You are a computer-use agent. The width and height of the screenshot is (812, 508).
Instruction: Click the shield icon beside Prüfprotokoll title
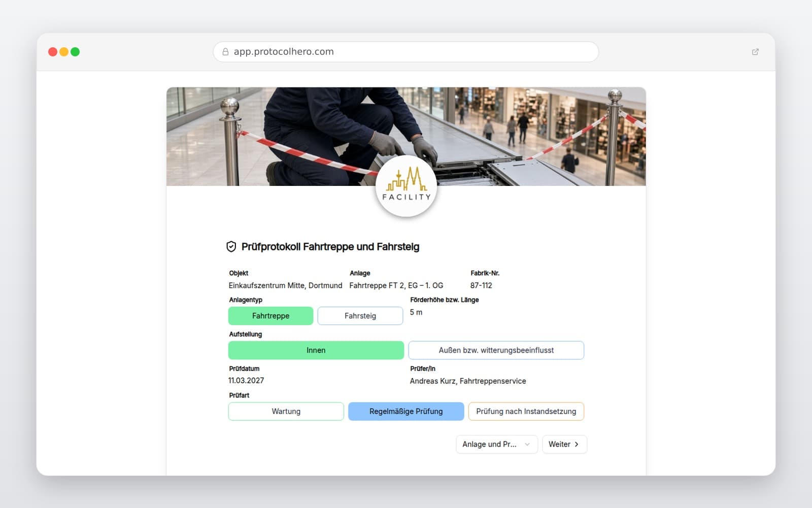coord(231,247)
